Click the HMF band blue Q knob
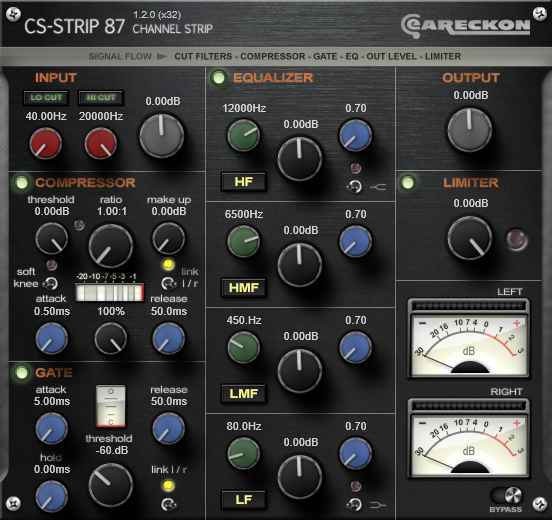 [356, 242]
